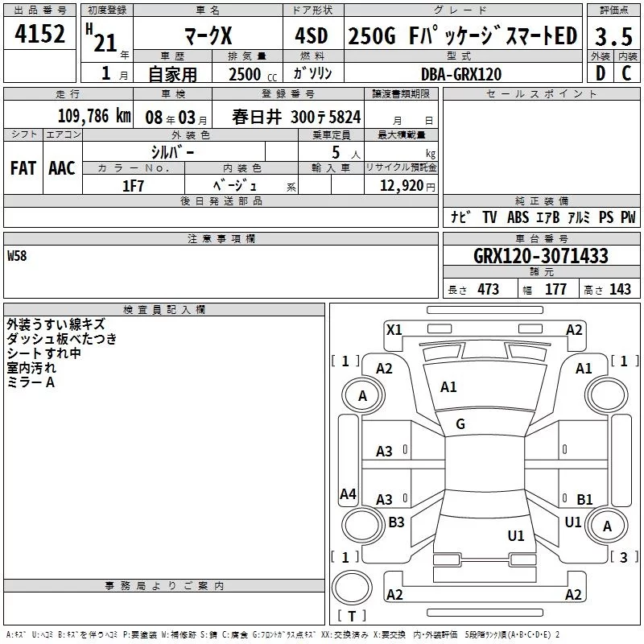The height and width of the screenshot is (644, 644).
Task: Click lot number 4152
Action: [39, 34]
